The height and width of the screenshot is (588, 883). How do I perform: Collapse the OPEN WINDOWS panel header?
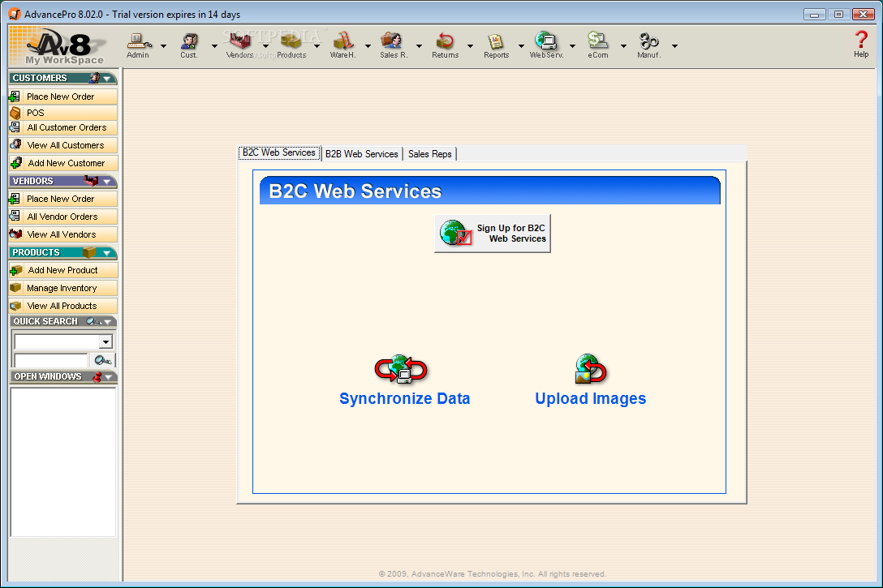click(x=63, y=376)
